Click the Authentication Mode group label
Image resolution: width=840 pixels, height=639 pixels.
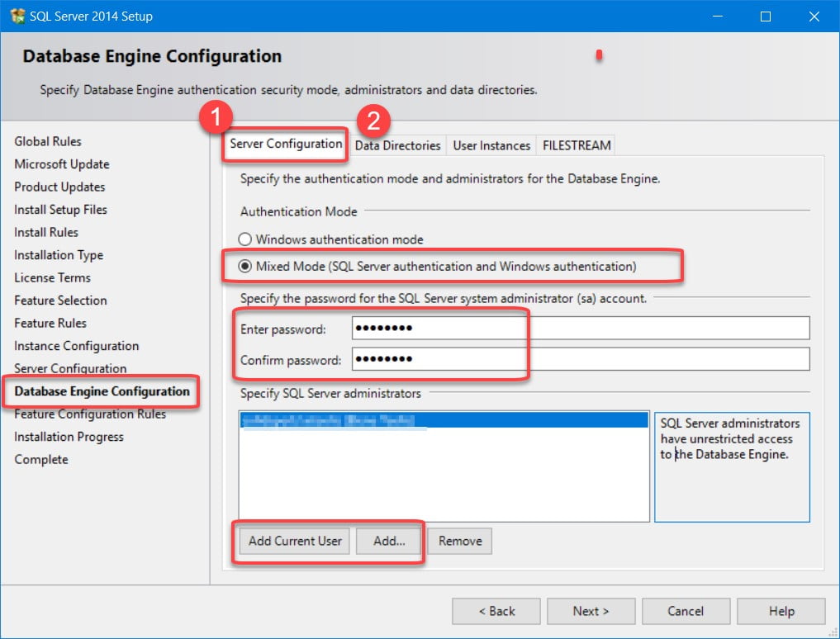point(298,211)
